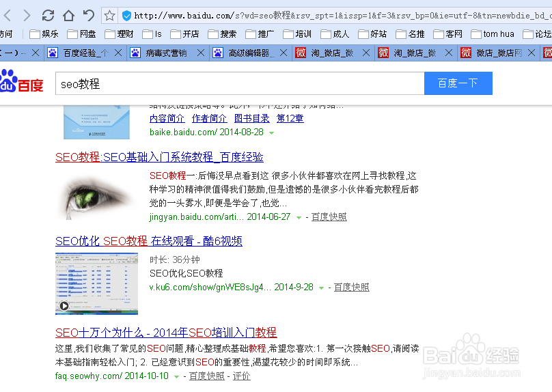
Task: Go forward with the browser forward arrow
Action: click(x=27, y=16)
